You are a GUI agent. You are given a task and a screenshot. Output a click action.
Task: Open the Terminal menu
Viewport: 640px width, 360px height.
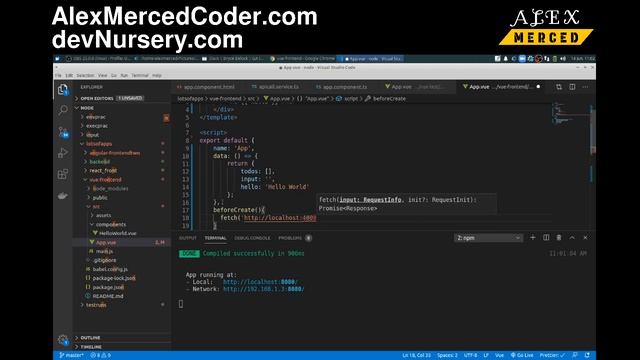(140, 76)
